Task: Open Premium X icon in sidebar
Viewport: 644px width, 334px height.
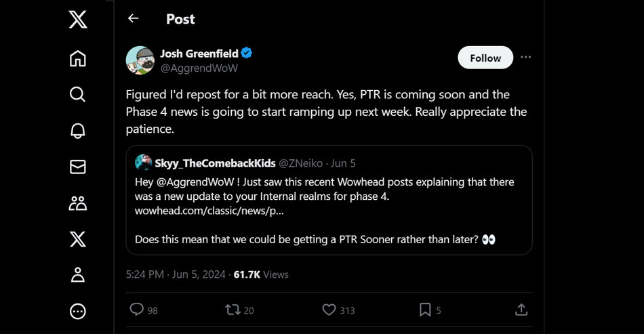Action: coord(78,238)
